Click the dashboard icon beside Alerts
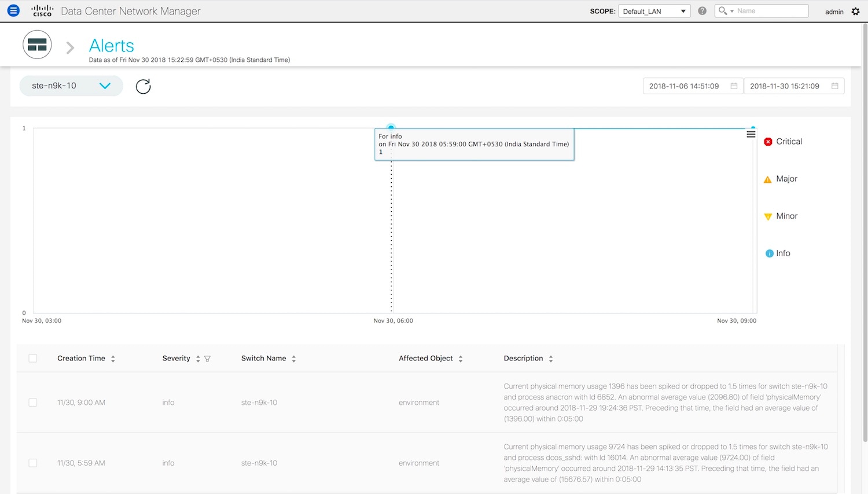This screenshot has height=494, width=868. coord(37,45)
